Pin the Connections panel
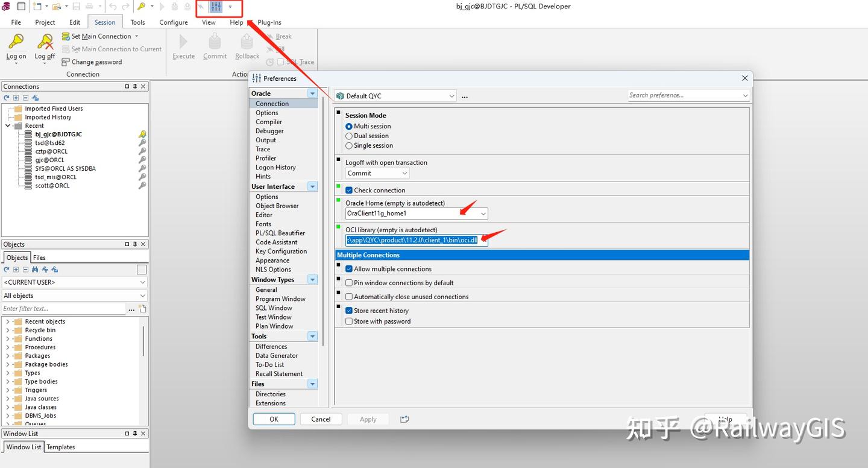Screen dimensions: 868x468 pyautogui.click(x=135, y=86)
